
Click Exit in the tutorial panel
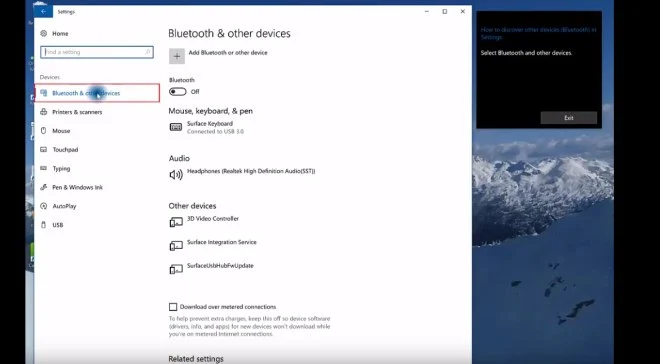click(569, 118)
